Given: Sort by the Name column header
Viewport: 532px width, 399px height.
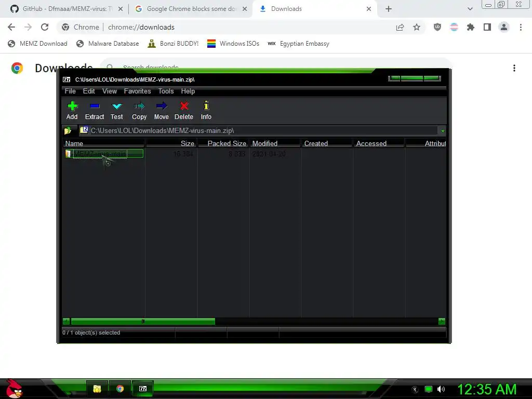Looking at the screenshot, I should 103,143.
